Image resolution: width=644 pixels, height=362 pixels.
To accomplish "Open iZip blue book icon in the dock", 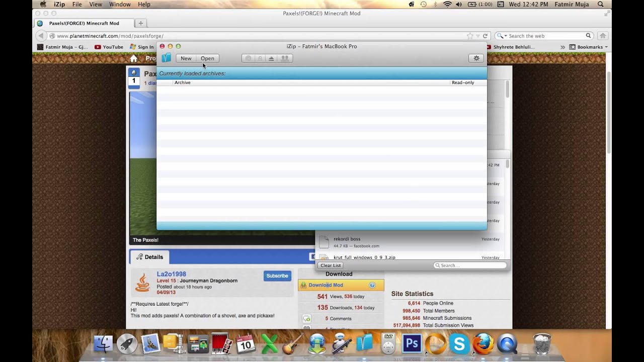I will 364,343.
